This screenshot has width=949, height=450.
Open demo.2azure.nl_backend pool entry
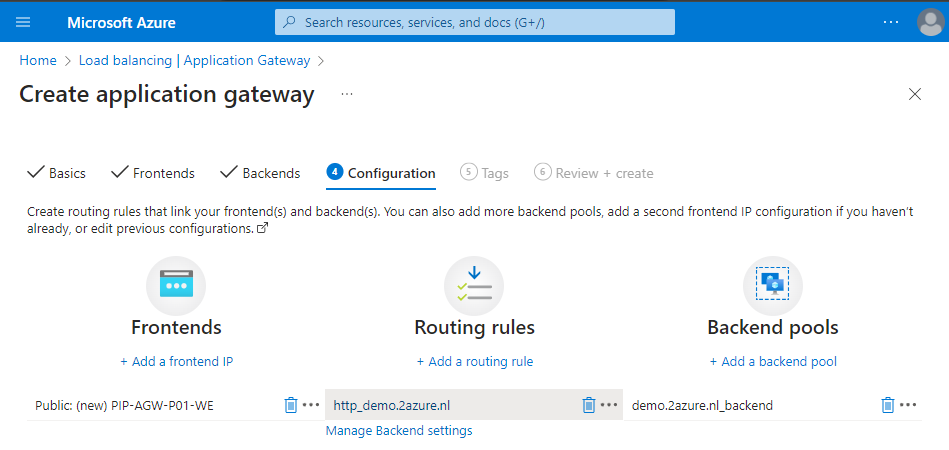pyautogui.click(x=702, y=405)
